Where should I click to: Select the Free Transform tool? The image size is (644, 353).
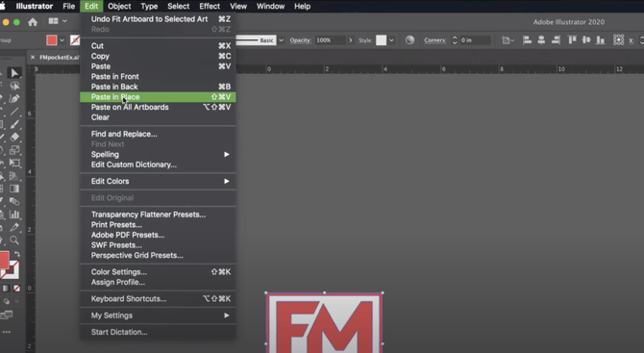point(14,164)
